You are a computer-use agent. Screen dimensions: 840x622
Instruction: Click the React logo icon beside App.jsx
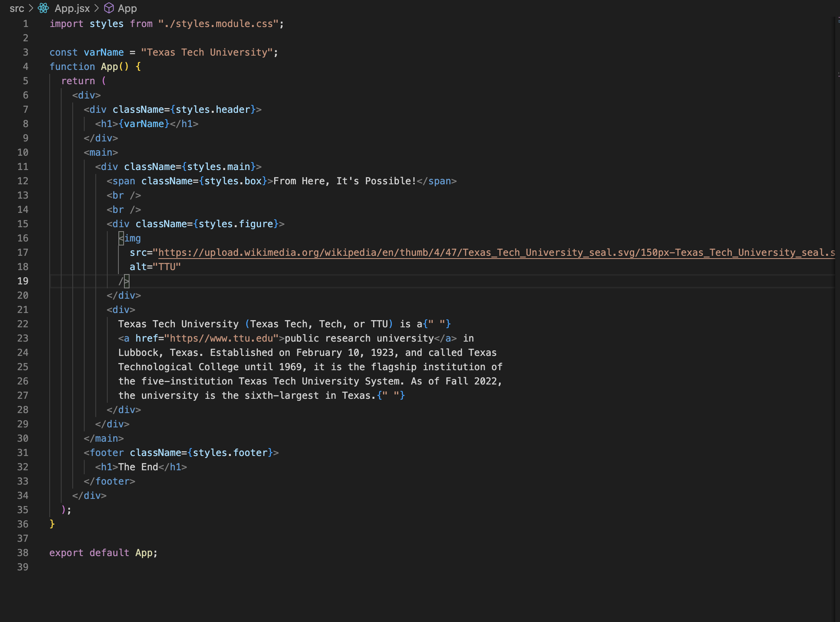44,8
